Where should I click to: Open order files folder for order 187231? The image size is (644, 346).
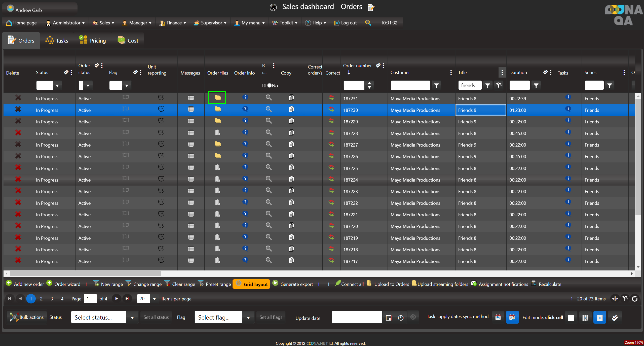217,97
